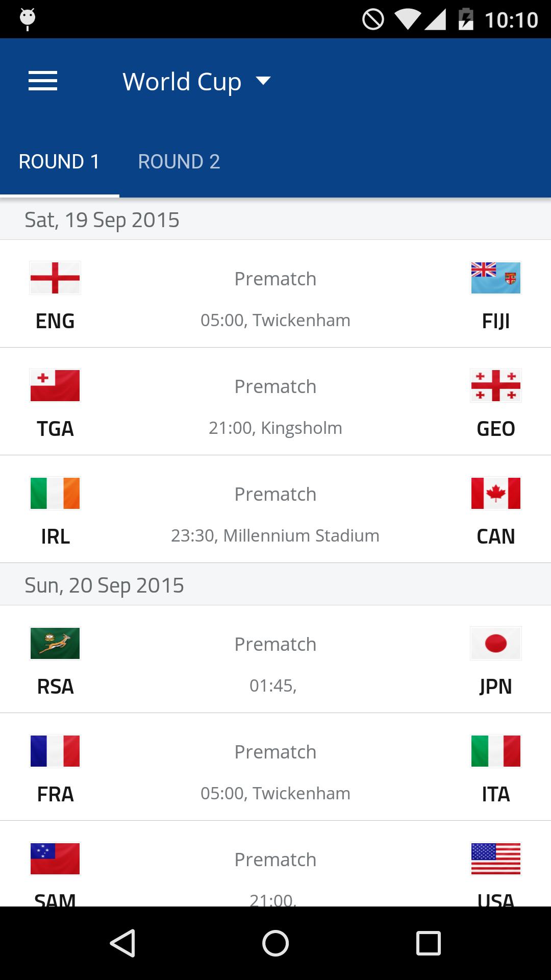Image resolution: width=551 pixels, height=980 pixels.
Task: Tap the England flag icon
Action: [55, 278]
